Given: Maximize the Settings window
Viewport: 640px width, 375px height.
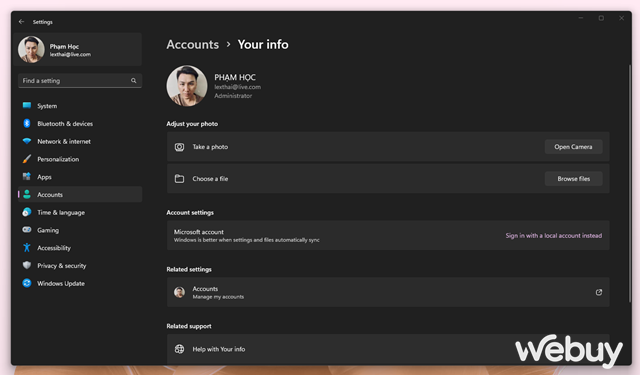Looking at the screenshot, I should pyautogui.click(x=601, y=18).
